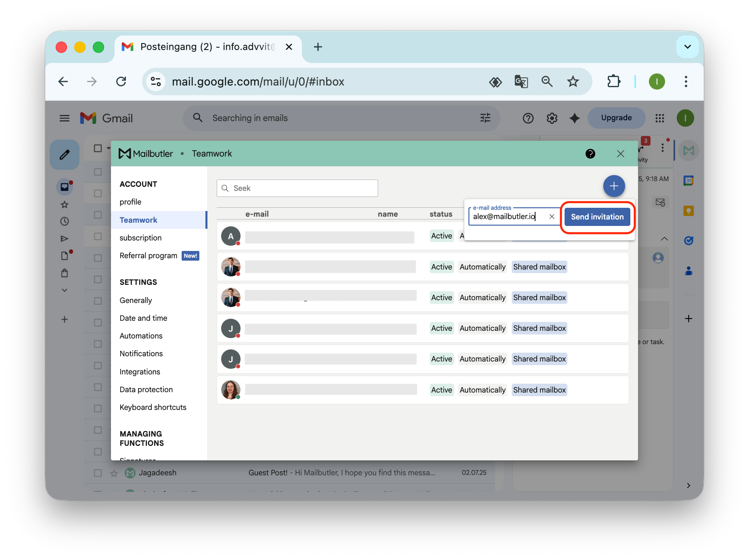Click the Upgrade button
749x560 pixels.
click(x=616, y=118)
